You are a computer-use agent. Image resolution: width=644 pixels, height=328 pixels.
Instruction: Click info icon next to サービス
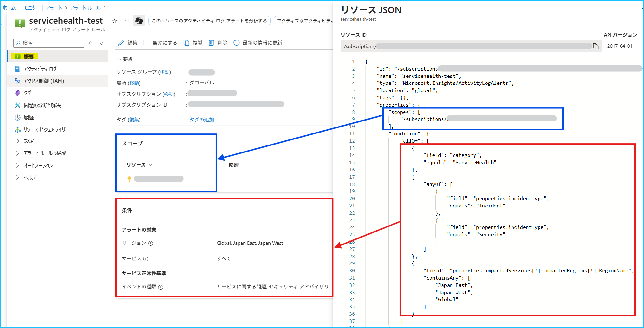coord(146,259)
